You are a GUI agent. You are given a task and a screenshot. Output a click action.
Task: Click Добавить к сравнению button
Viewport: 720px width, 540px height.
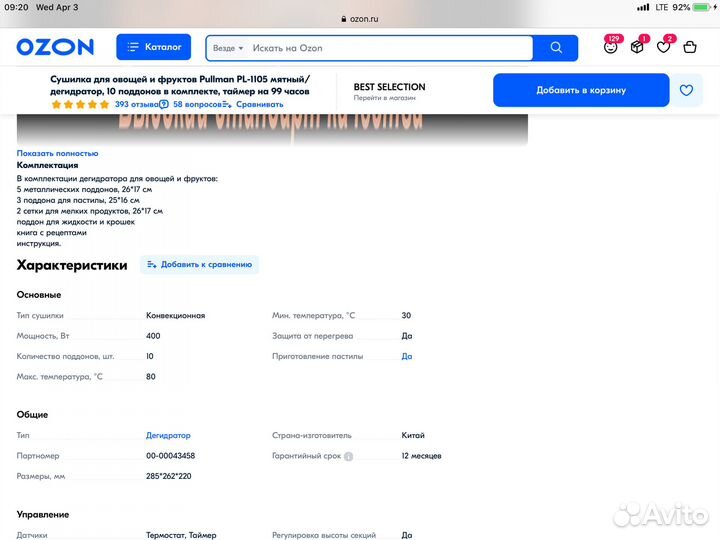point(199,265)
